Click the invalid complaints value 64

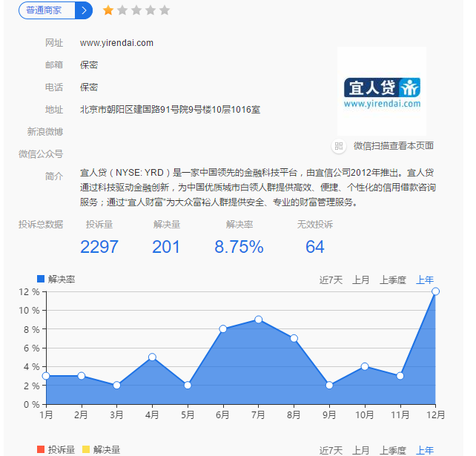click(315, 246)
